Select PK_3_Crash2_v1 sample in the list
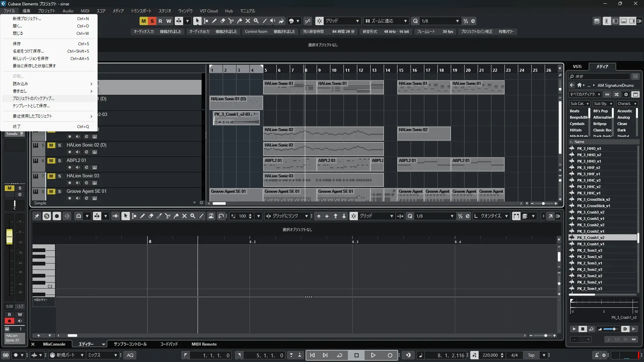Screen dimensions: 644x362 (x=591, y=231)
